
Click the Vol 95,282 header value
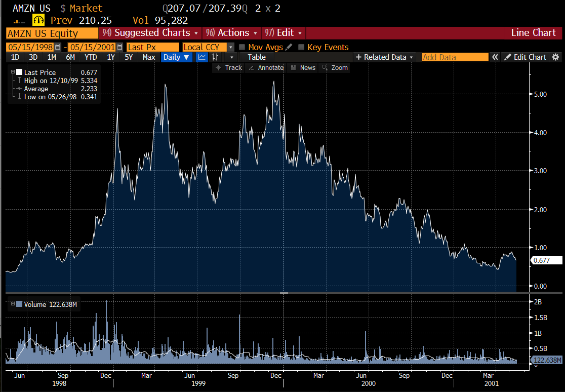coord(160,20)
